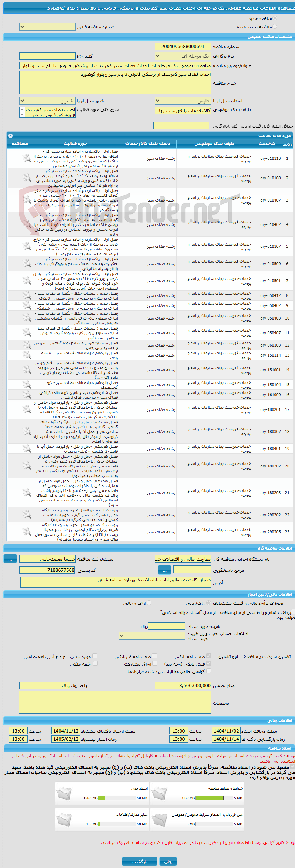Toggle گواهی خالص مطالبات checkbox

click(209, 671)
